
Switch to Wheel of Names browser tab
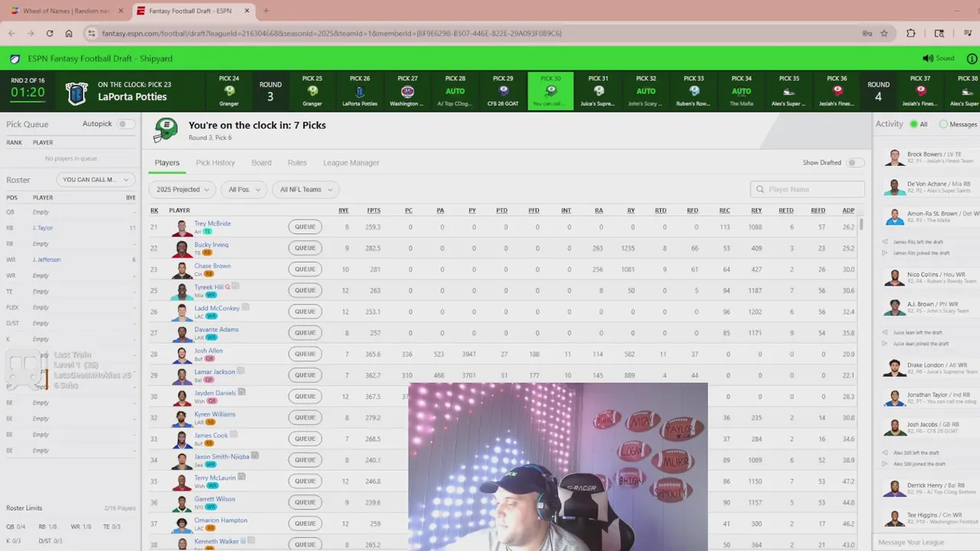pos(65,11)
